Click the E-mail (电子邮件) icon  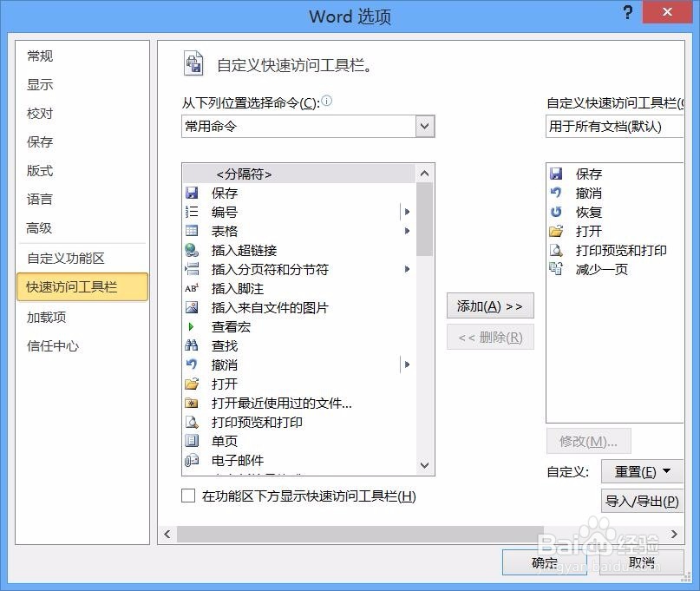coord(192,460)
